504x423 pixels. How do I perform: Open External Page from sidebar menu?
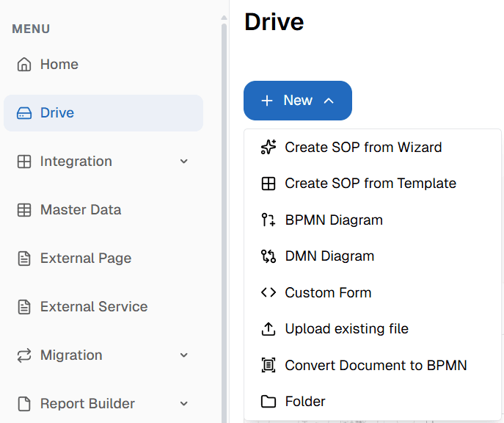(x=85, y=258)
